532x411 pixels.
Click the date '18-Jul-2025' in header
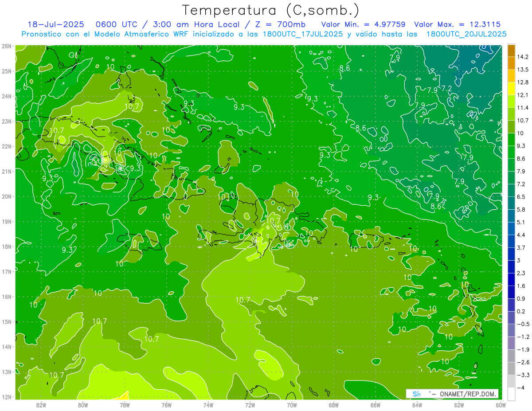55,24
